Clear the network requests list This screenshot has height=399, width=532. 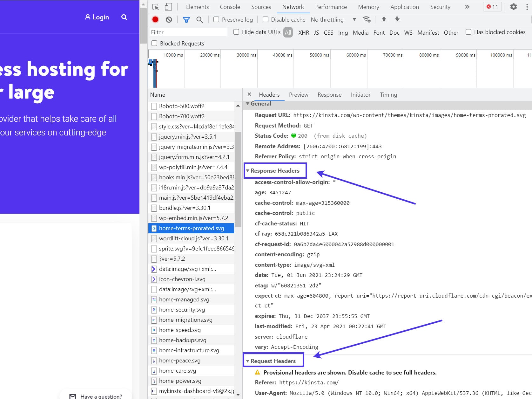pos(169,19)
